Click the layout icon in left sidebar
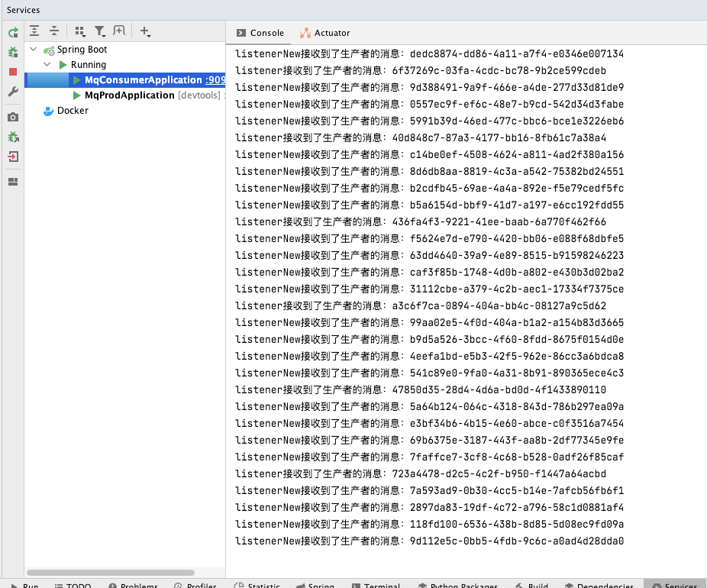The image size is (707, 588). tap(13, 182)
